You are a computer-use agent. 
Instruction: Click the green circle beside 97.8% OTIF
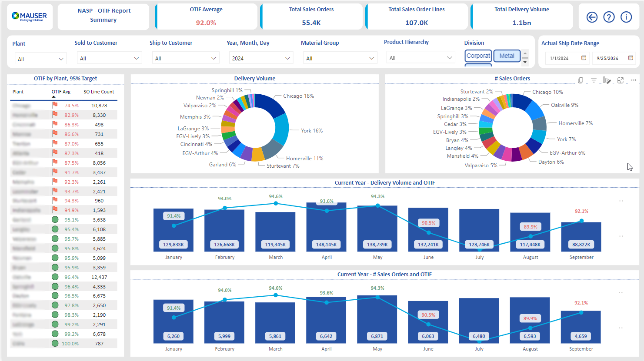tap(55, 305)
